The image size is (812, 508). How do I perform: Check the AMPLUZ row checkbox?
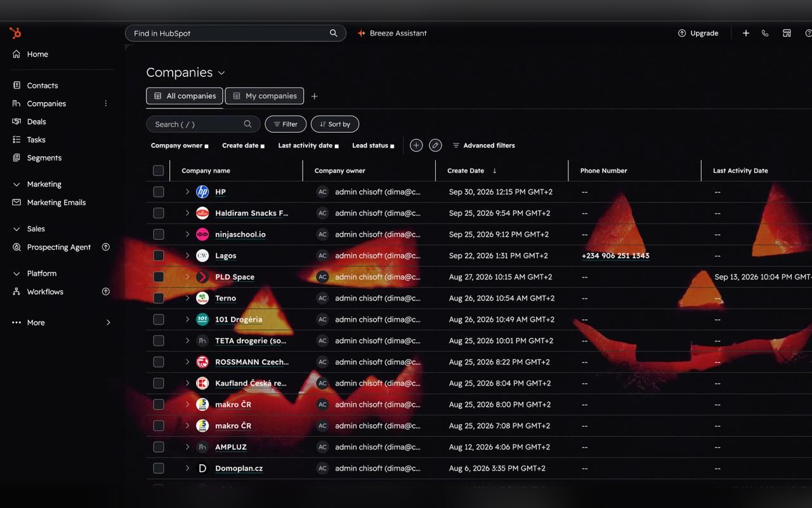[159, 447]
